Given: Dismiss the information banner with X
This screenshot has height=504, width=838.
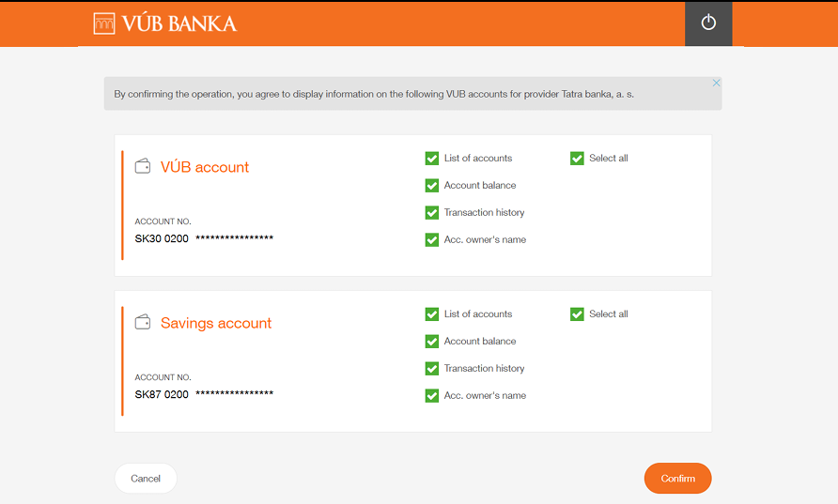Looking at the screenshot, I should (716, 83).
